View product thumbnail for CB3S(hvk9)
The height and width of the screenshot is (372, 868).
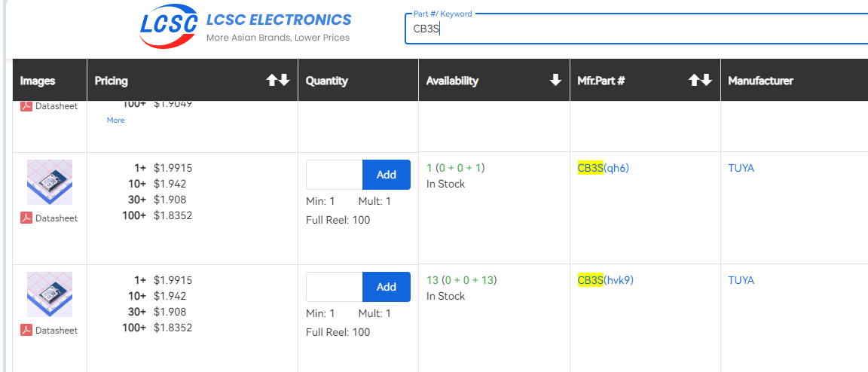point(49,294)
